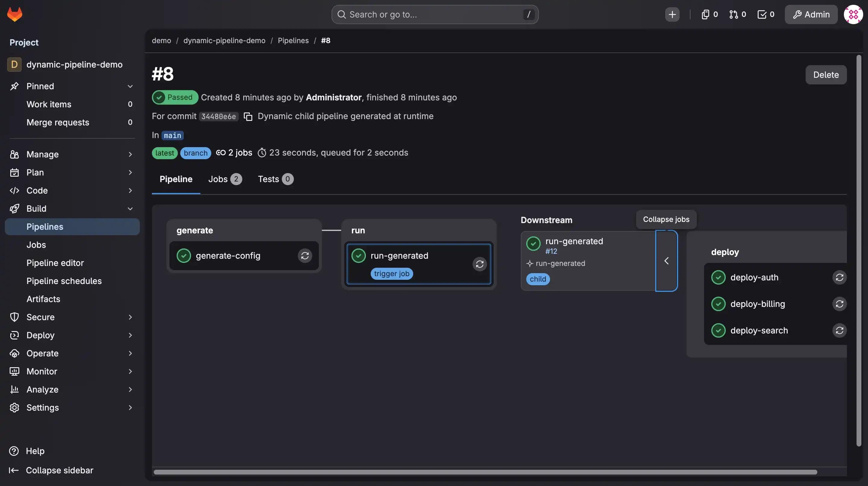Click the Collapse sidebar arrow icon
This screenshot has width=868, height=486.
[x=14, y=471]
